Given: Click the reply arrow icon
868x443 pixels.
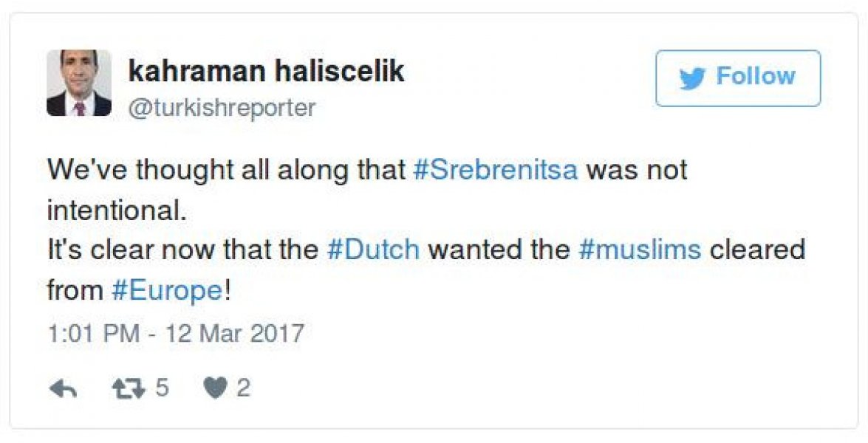Looking at the screenshot, I should (63, 389).
